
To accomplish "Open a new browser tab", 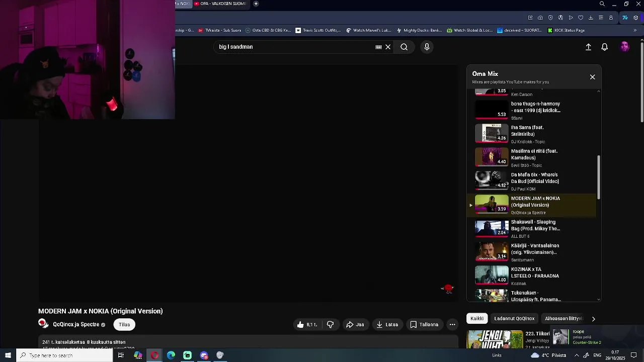I will (x=256, y=4).
